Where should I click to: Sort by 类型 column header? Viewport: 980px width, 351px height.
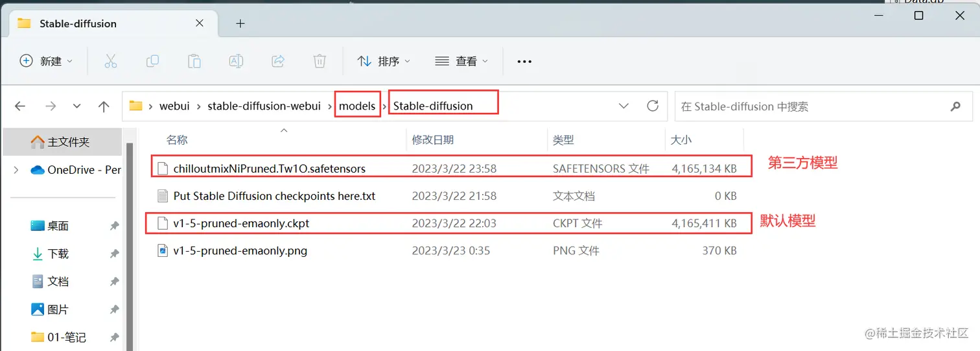point(563,139)
